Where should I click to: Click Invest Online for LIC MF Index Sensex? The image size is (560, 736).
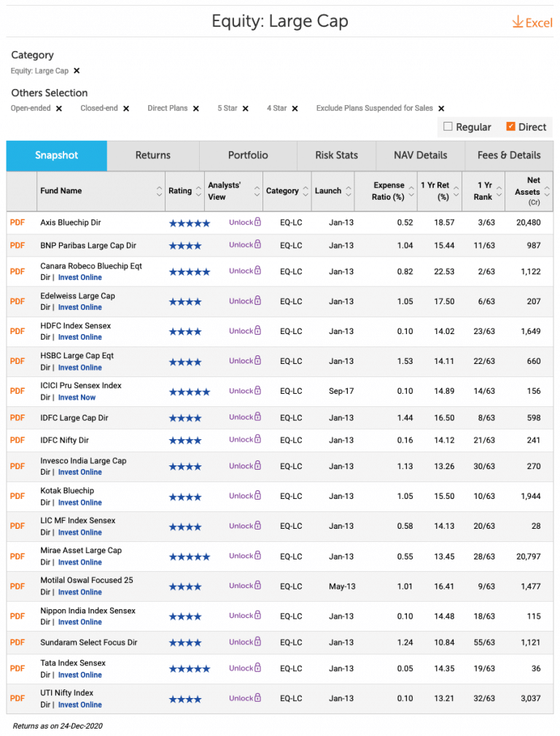(x=79, y=532)
